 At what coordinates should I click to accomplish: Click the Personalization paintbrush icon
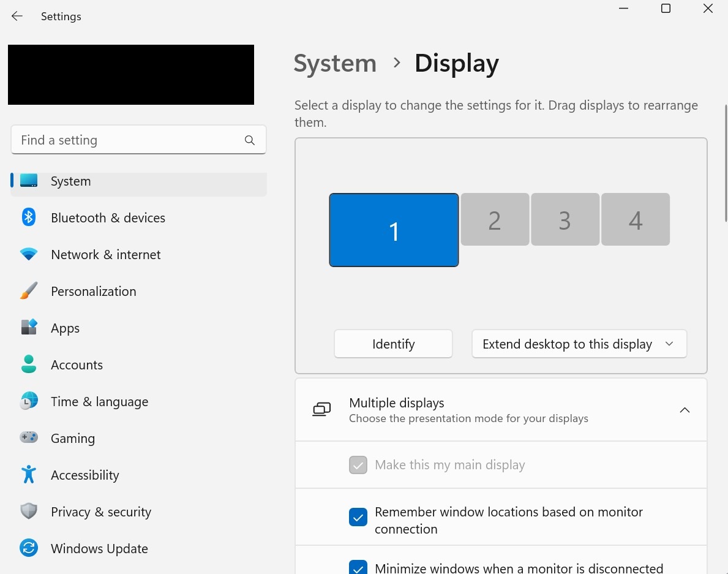[29, 291]
